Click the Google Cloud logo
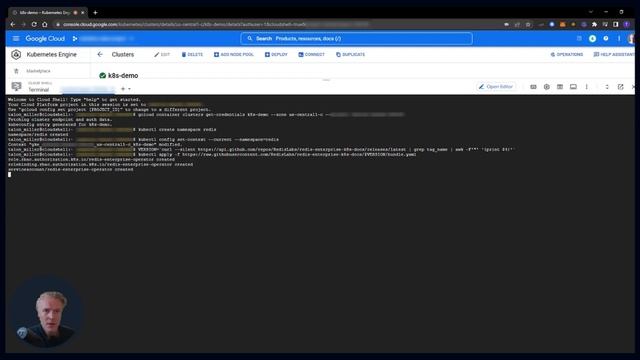The height and width of the screenshot is (360, 640). pyautogui.click(x=45, y=38)
